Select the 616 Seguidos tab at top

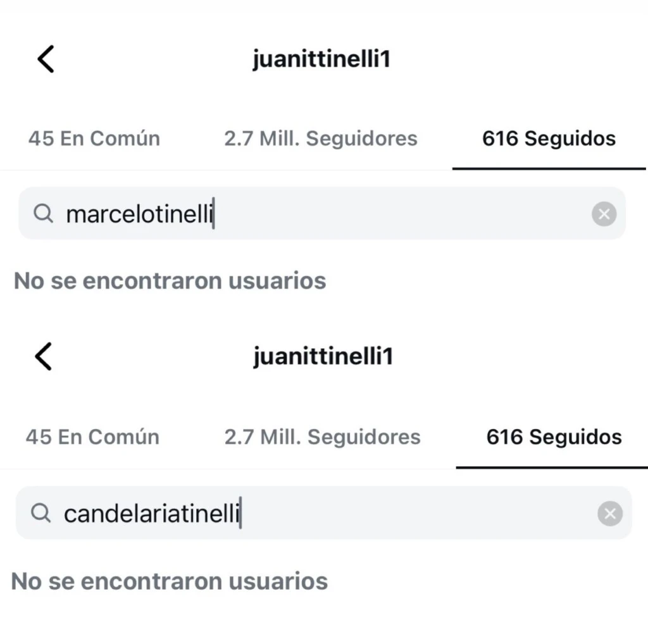coord(548,139)
